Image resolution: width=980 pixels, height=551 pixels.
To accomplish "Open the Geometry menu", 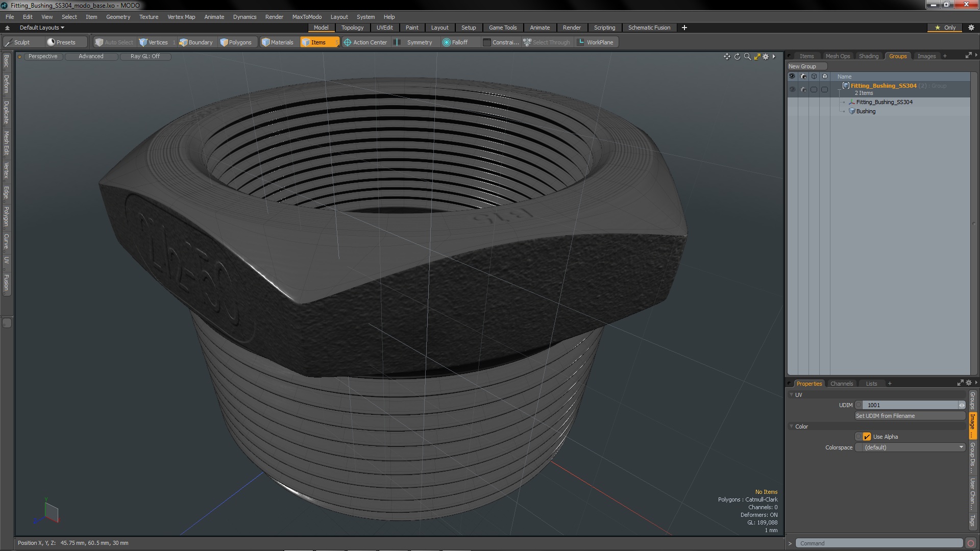I will (118, 17).
